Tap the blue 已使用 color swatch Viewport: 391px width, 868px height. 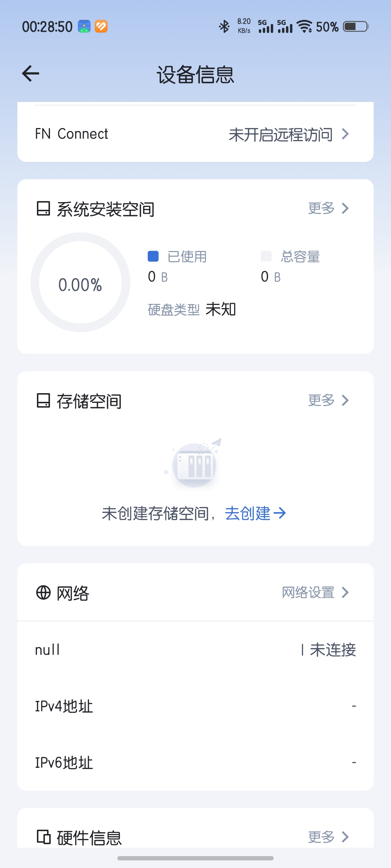[x=153, y=256]
